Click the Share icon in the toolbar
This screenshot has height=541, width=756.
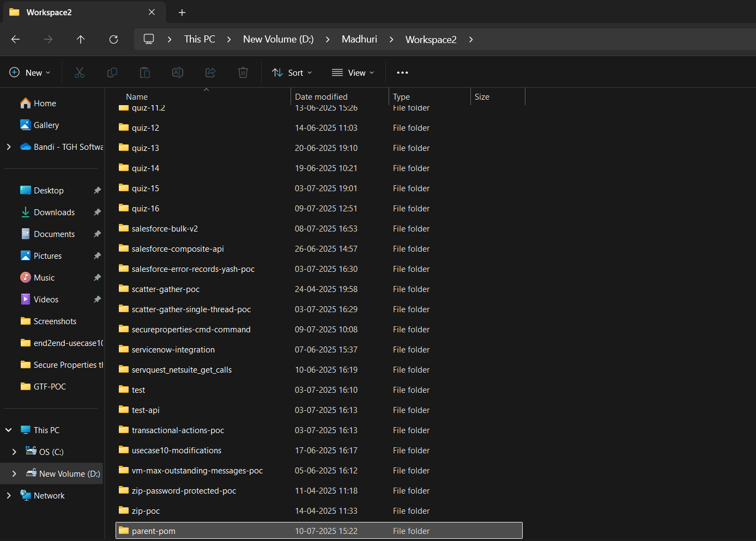(210, 72)
